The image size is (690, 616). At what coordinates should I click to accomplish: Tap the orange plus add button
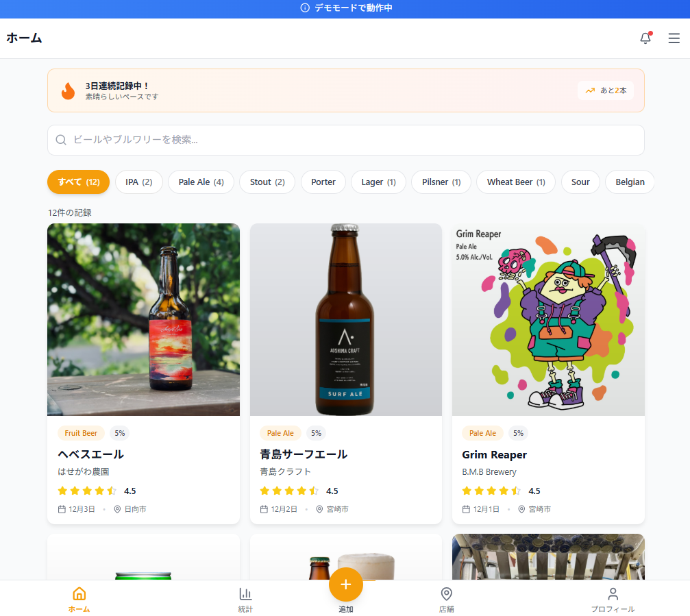coord(345,584)
